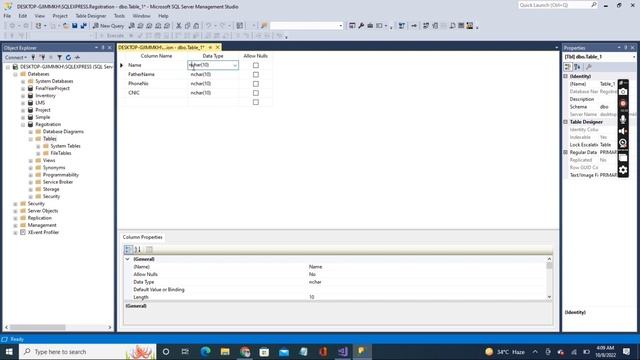Click the Manage Indexes and Keys icon
This screenshot has height=360, width=640.
click(x=435, y=26)
